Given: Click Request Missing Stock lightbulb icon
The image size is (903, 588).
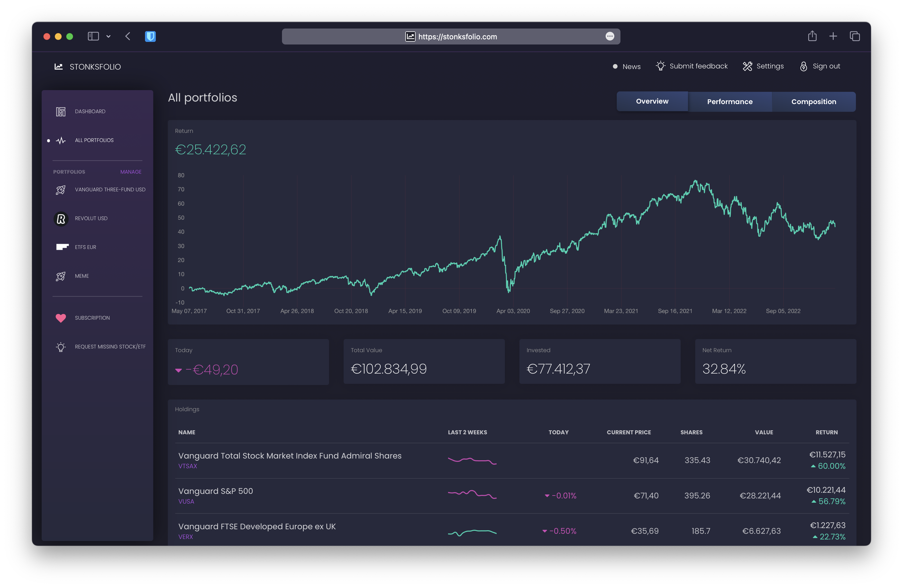Looking at the screenshot, I should point(61,347).
